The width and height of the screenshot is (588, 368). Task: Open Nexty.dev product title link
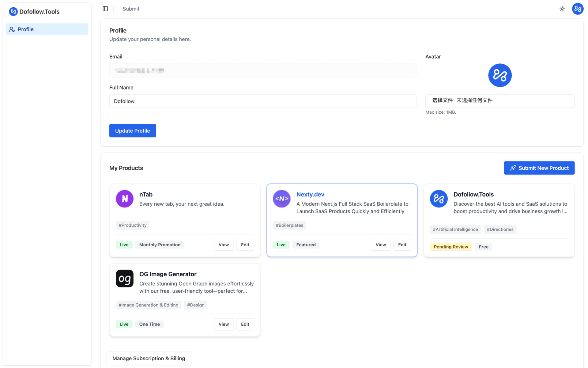(310, 194)
